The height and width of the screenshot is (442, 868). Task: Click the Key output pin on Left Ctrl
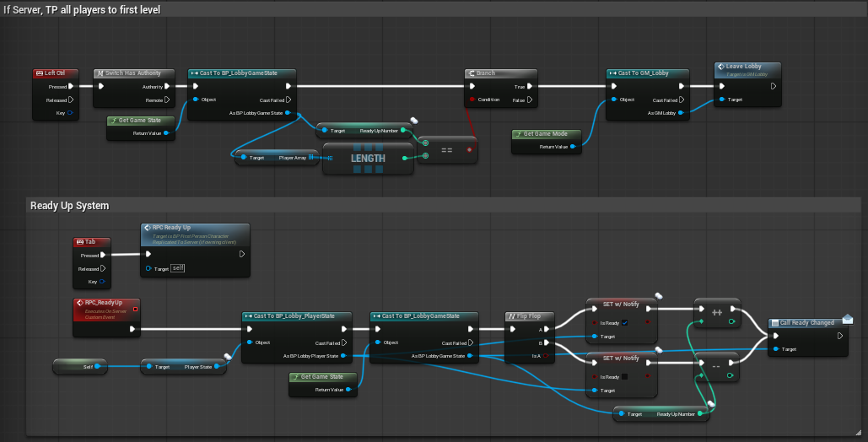pos(70,113)
